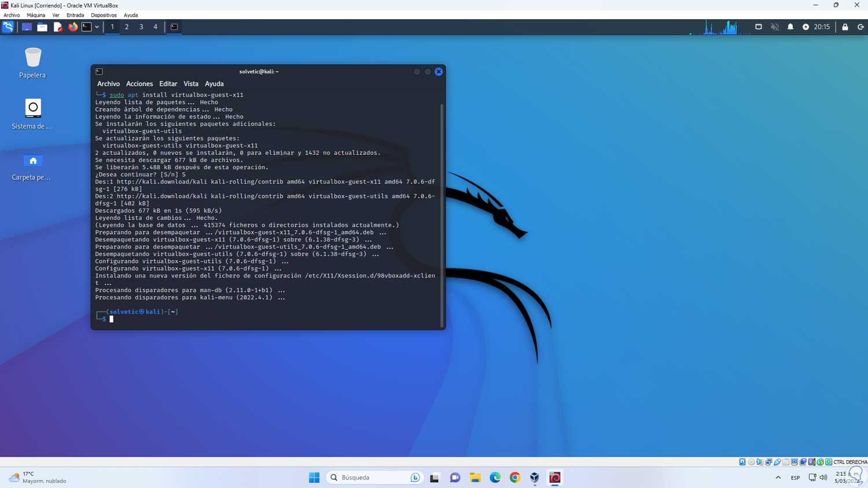Select the terminal window button in panel
868x488 pixels.
(174, 27)
